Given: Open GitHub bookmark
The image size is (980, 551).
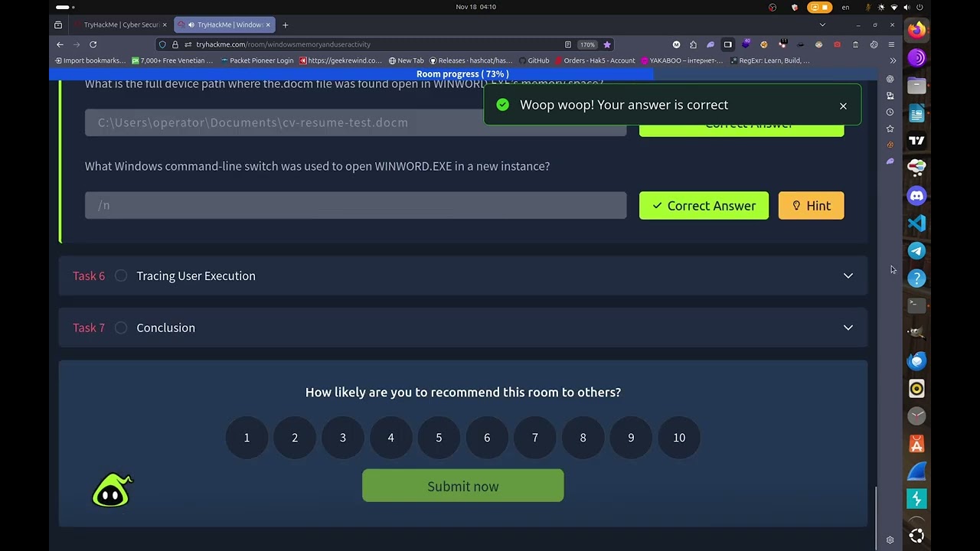Looking at the screenshot, I should click(534, 60).
